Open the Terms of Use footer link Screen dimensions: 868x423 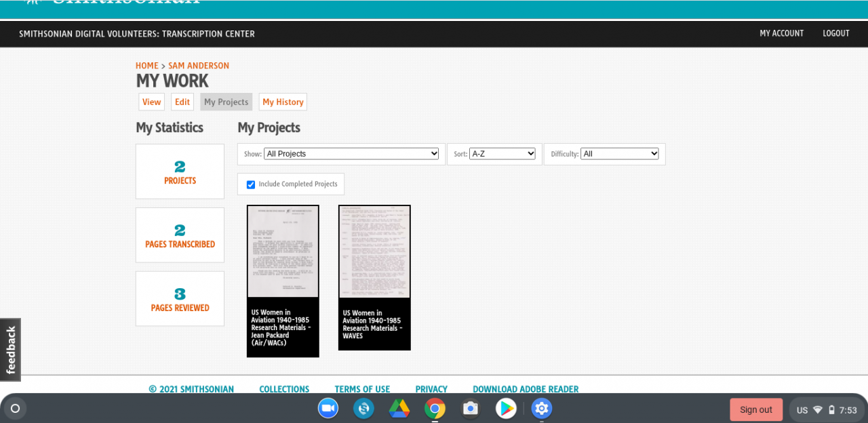click(362, 389)
